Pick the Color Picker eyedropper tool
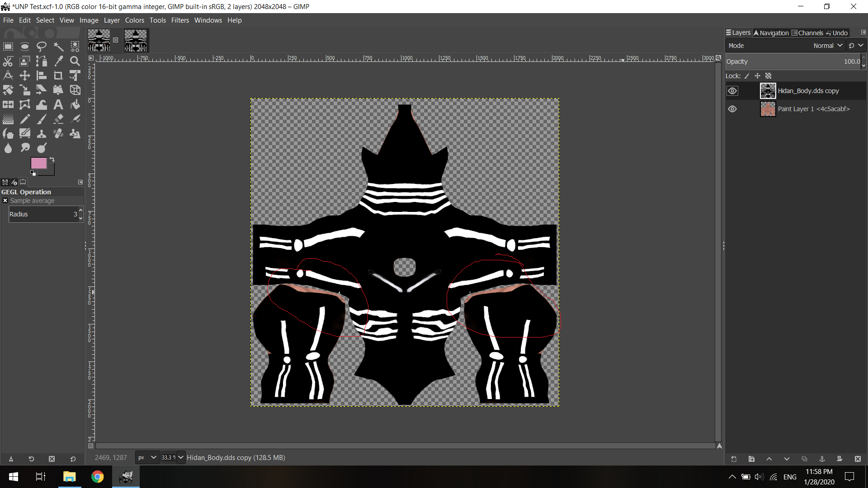The height and width of the screenshot is (488, 868). click(x=58, y=61)
